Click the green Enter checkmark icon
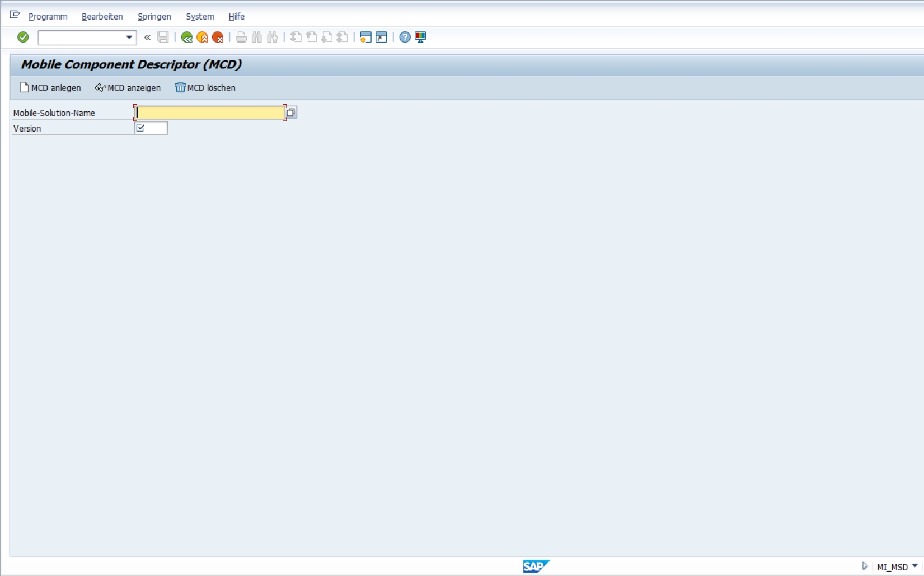This screenshot has width=924, height=576. pos(23,37)
